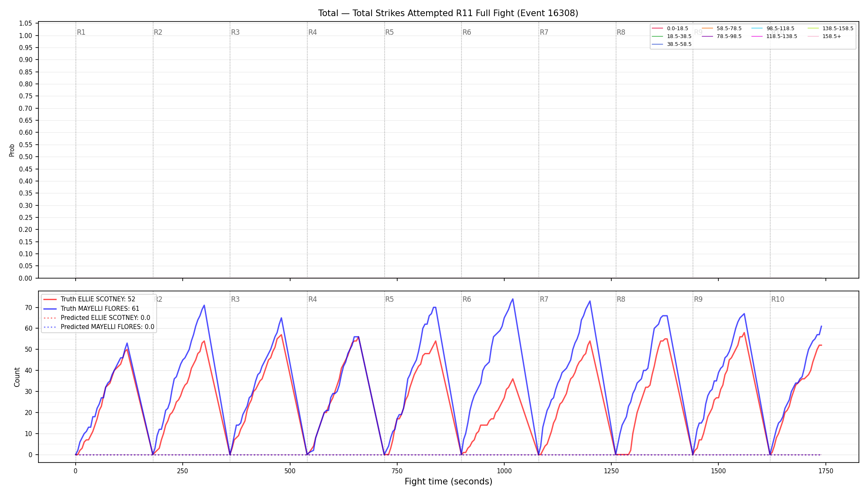Select the '98.5-118.5' legend entry
Viewport: 868px width, 496px height.
point(780,29)
